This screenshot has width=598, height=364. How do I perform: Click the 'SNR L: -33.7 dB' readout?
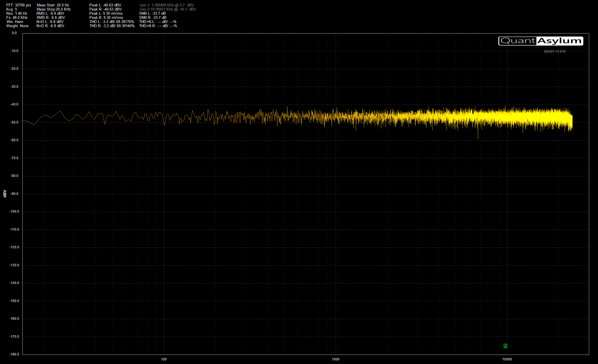click(153, 13)
